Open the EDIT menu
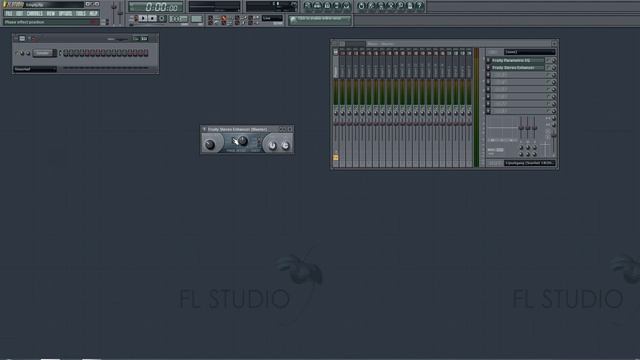Screen dimensions: 640x360 [x=20, y=13]
